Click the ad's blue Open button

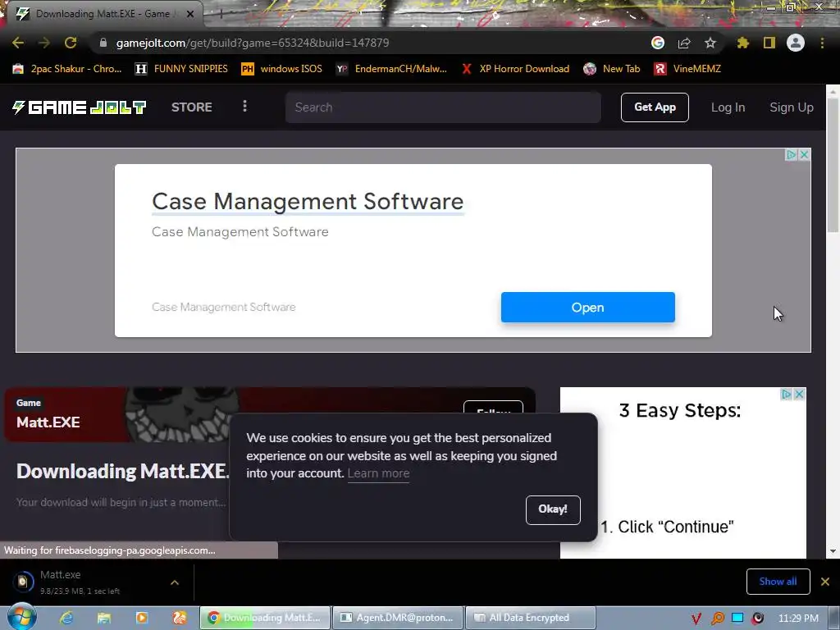(587, 308)
